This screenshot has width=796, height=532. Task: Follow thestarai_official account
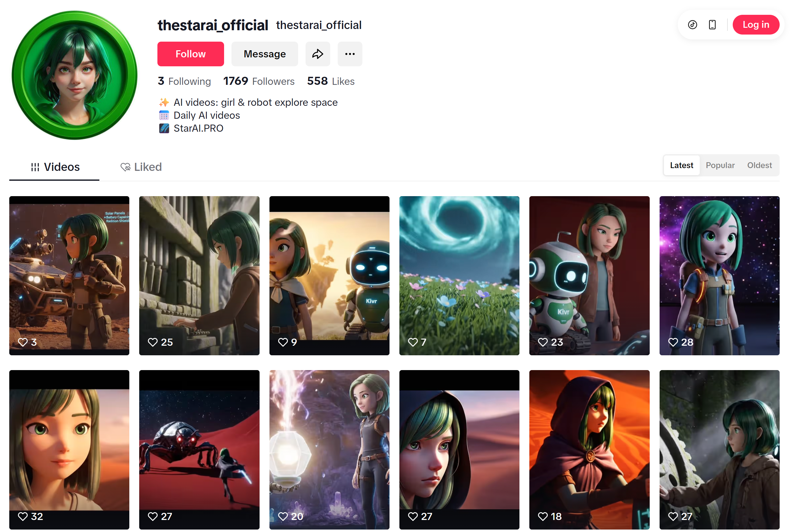click(x=190, y=54)
